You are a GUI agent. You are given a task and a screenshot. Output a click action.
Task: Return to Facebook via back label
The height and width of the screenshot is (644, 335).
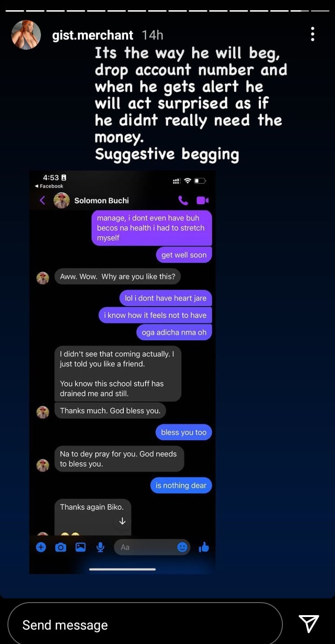tap(49, 186)
